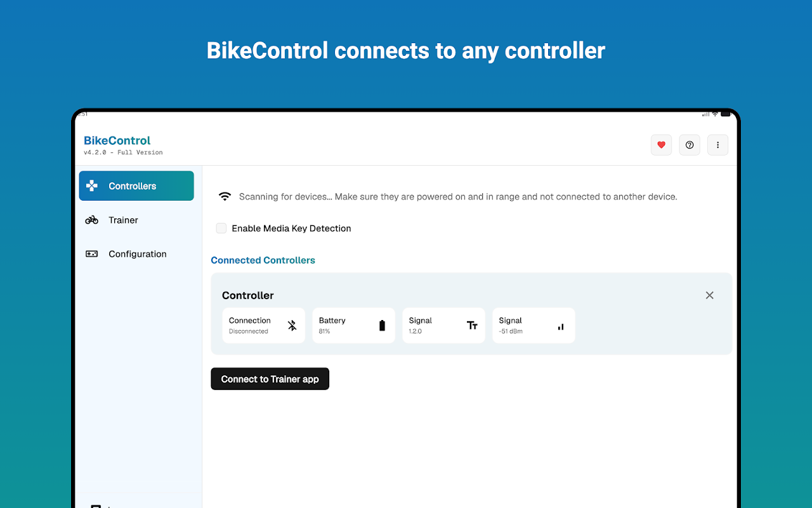Click the gamepad icon beside Controllers
This screenshot has width=812, height=508.
tap(92, 186)
